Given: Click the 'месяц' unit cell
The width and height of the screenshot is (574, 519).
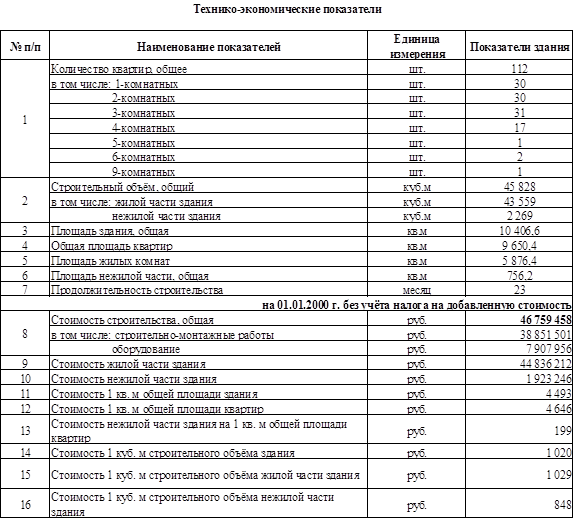Looking at the screenshot, I should click(417, 289).
